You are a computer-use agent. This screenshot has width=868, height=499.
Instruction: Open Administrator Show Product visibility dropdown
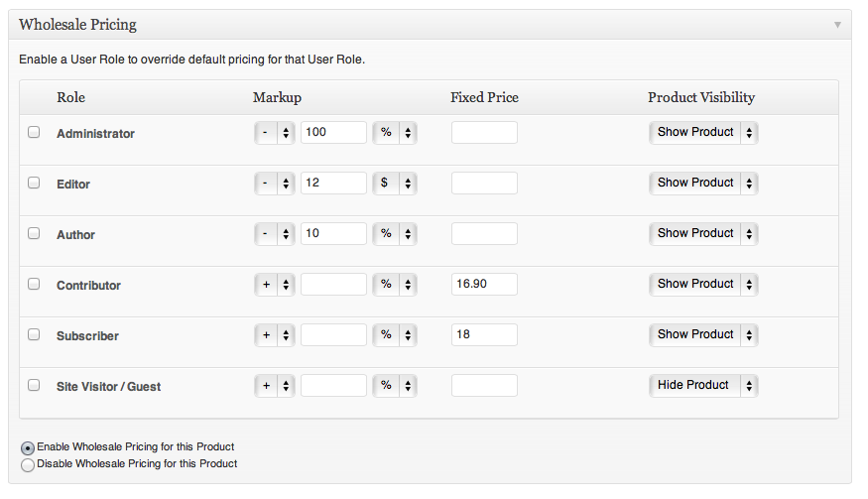[703, 133]
